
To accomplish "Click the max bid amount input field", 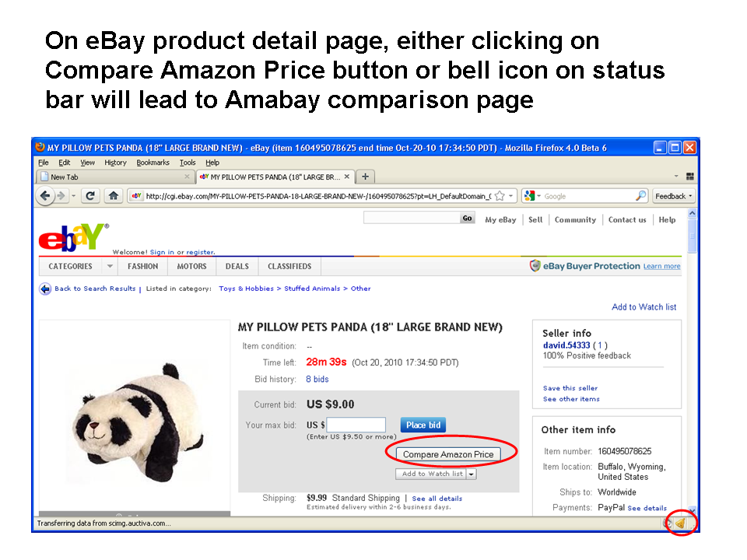I will click(356, 425).
